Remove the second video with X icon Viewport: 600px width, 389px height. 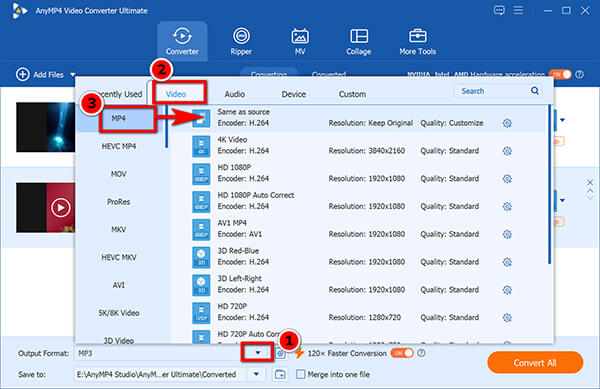(590, 182)
